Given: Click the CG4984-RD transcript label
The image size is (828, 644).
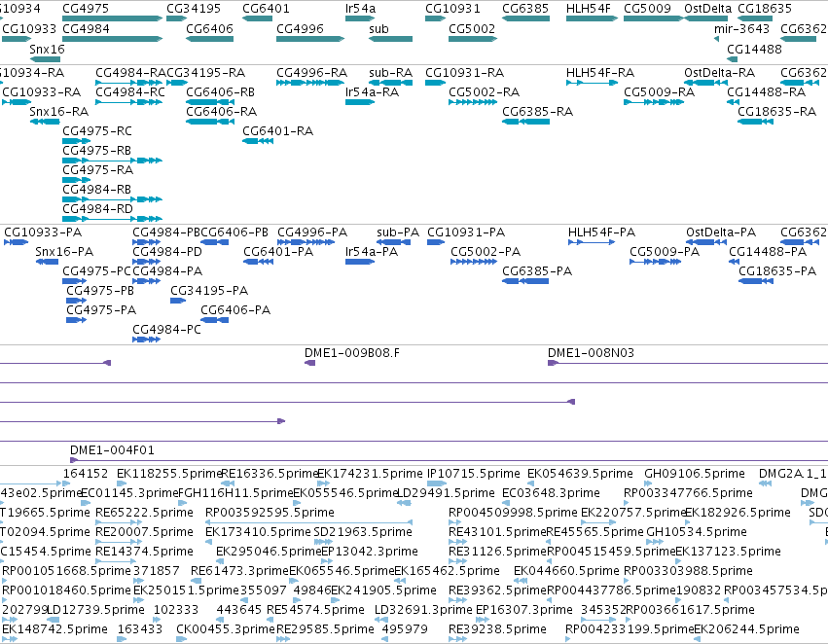Looking at the screenshot, I should coord(97,208).
